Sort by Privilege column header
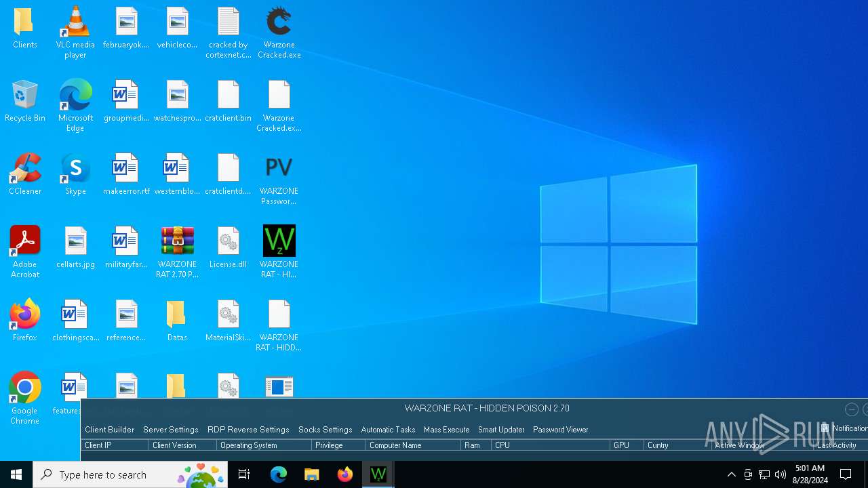The width and height of the screenshot is (868, 488). pyautogui.click(x=338, y=445)
